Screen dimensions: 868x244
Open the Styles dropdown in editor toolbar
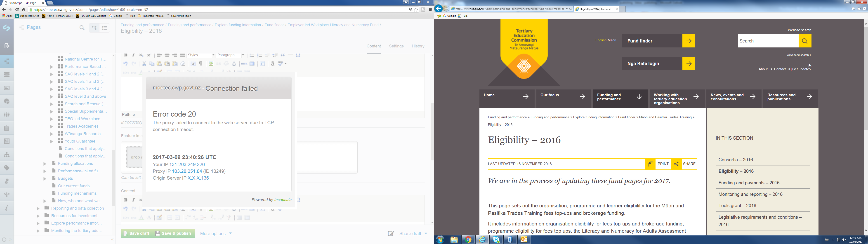(x=201, y=55)
